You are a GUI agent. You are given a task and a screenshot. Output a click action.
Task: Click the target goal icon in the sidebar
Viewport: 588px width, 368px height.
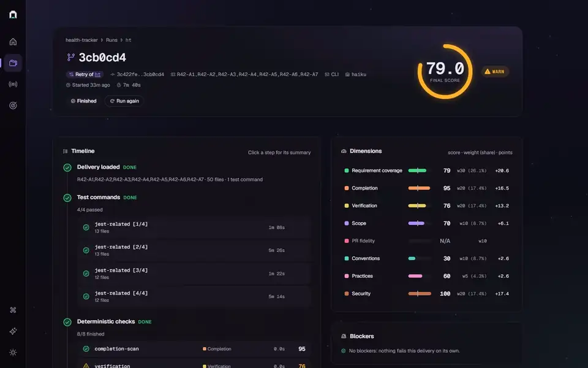13,105
